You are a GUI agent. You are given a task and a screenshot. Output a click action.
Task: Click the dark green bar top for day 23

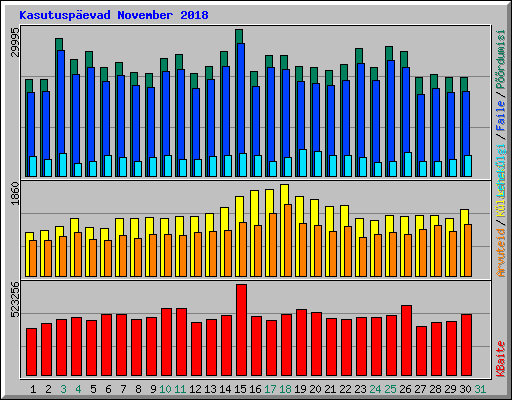click(359, 56)
